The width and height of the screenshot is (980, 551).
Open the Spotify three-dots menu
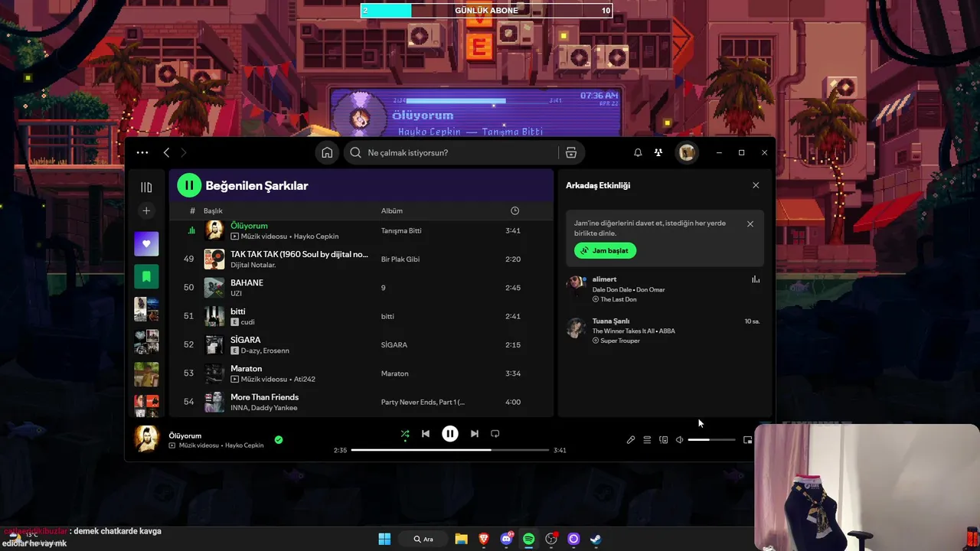(x=142, y=152)
